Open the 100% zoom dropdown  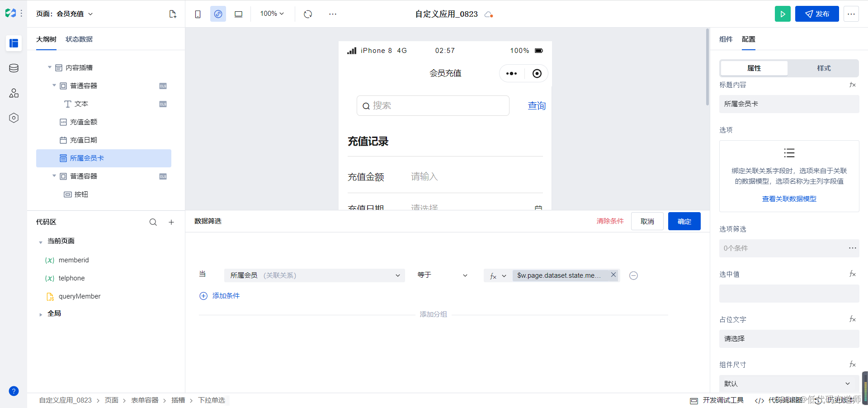(272, 14)
